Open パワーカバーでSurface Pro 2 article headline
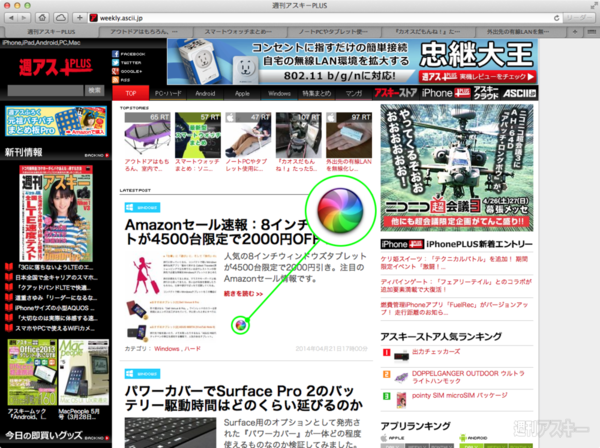 point(244,398)
